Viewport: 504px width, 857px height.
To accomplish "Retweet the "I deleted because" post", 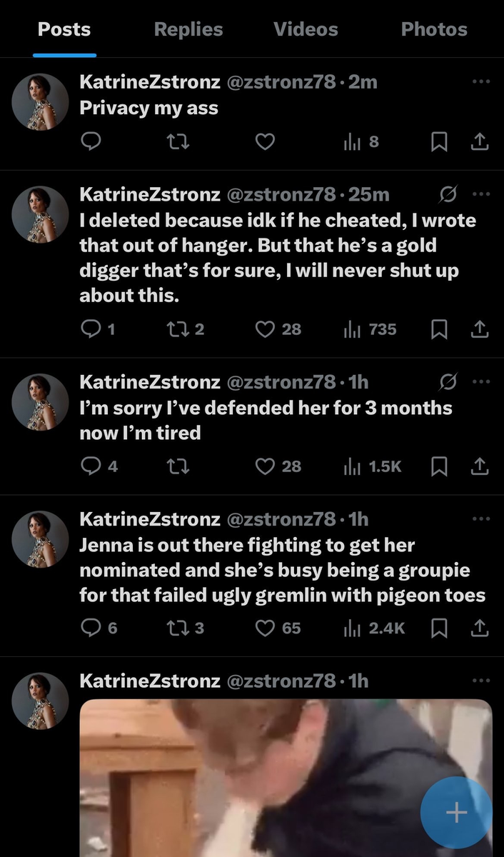I will [178, 329].
